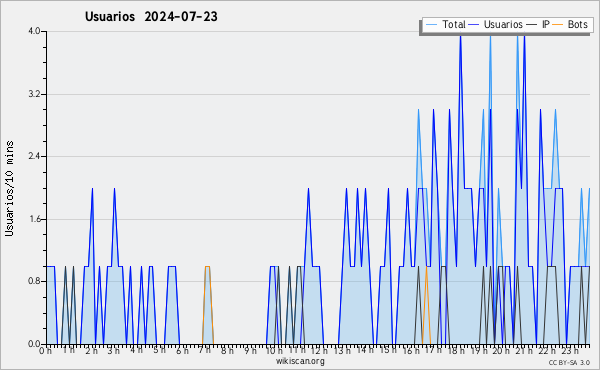Screen dimensions: 600x370
Task: Click the 'CC BY-SA 3.0' license text
Action: tap(569, 363)
